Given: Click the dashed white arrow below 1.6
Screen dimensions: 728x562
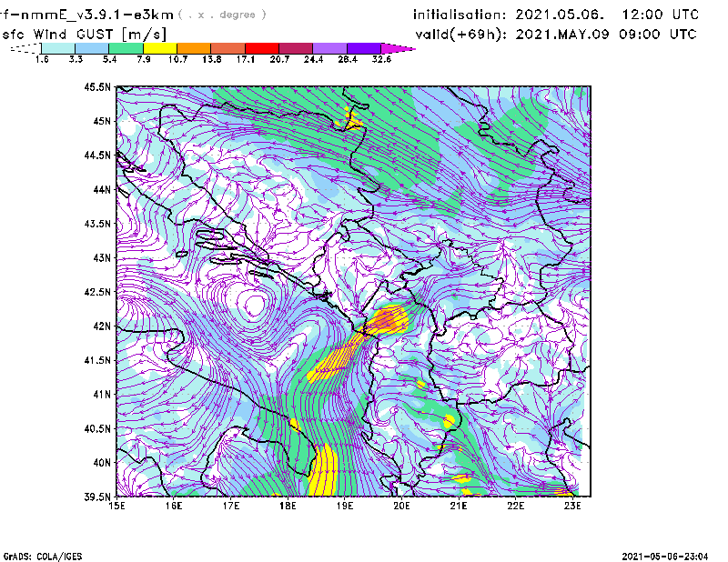Looking at the screenshot, I should tap(25, 48).
